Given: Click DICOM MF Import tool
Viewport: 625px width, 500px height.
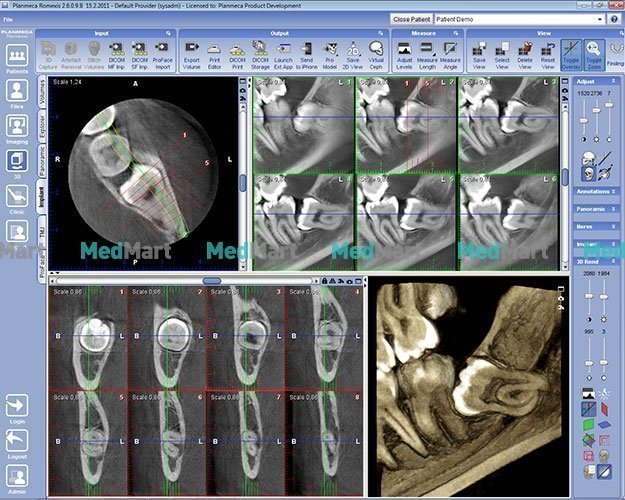Looking at the screenshot, I should pyautogui.click(x=117, y=55).
